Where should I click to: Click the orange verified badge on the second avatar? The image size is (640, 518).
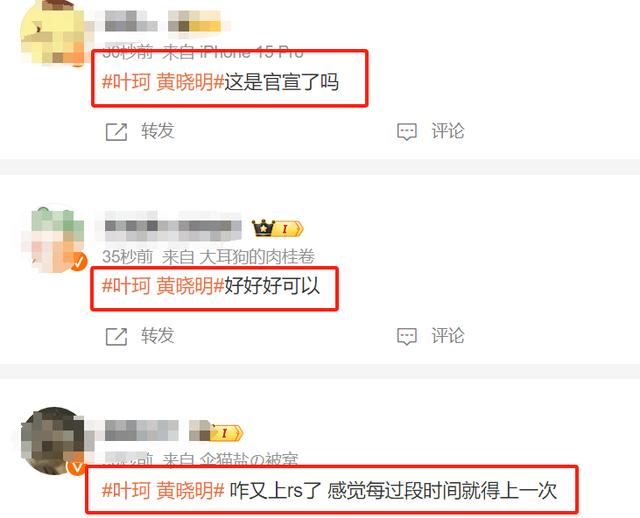tap(78, 262)
